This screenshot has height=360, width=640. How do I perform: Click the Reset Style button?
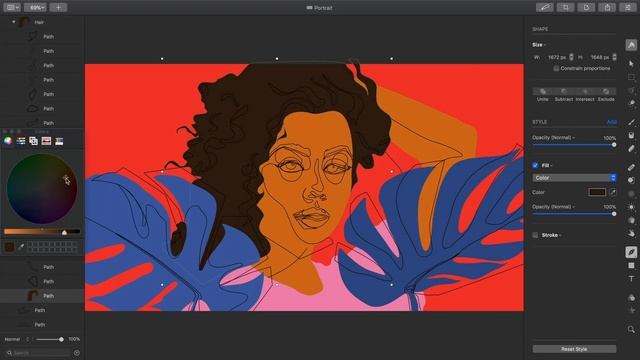click(x=574, y=349)
